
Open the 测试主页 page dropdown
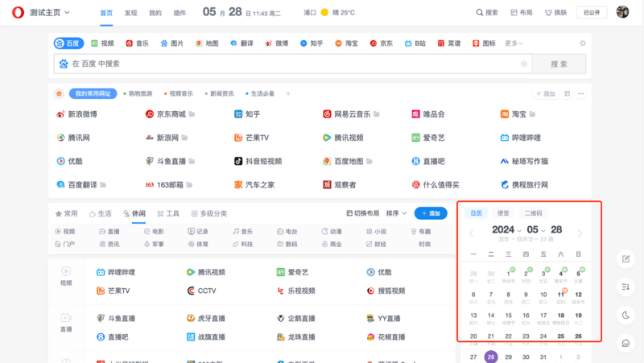click(x=49, y=13)
